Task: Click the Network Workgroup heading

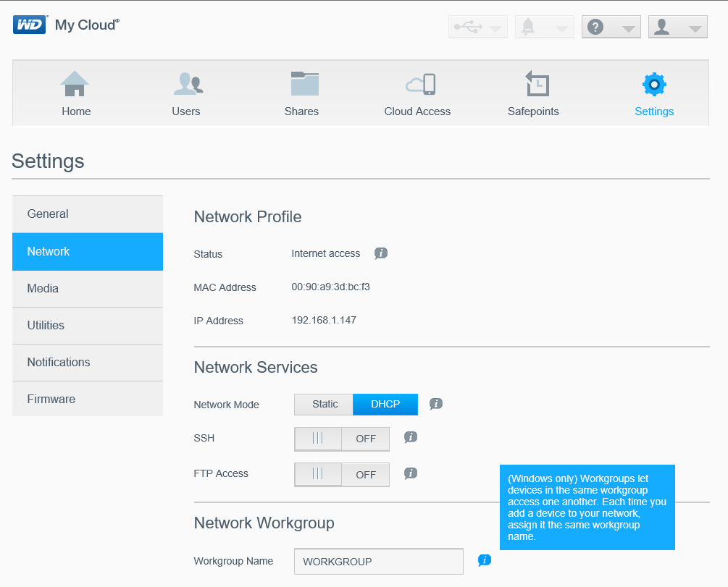Action: 264,523
